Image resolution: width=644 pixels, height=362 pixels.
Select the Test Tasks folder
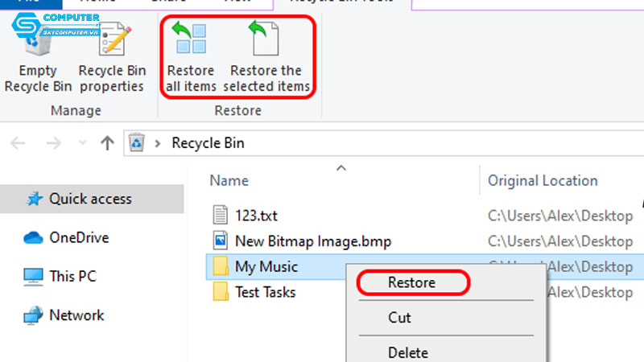[x=265, y=292]
